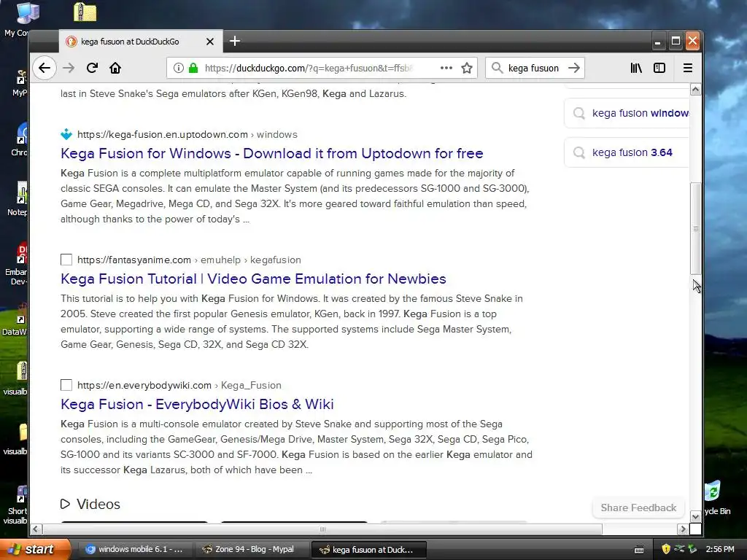Image resolution: width=747 pixels, height=560 pixels.
Task: Click the keyboard tray icon
Action: (x=639, y=550)
